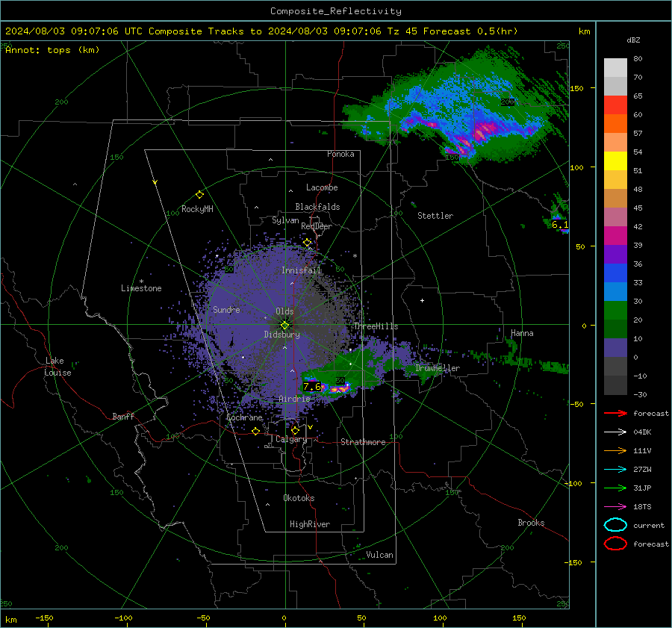Click the Stettler town label
Viewport: 672px width, 628px height.
[x=435, y=216]
